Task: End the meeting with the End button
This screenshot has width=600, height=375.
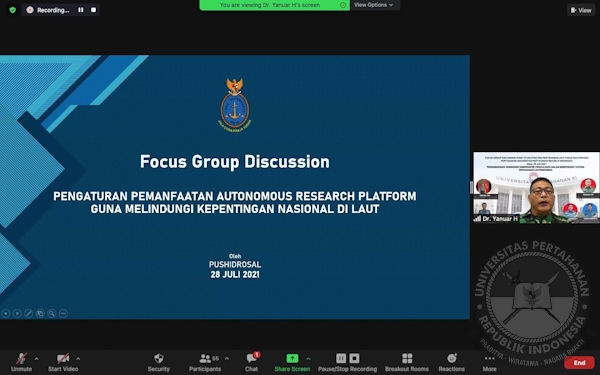Action: pos(579,363)
